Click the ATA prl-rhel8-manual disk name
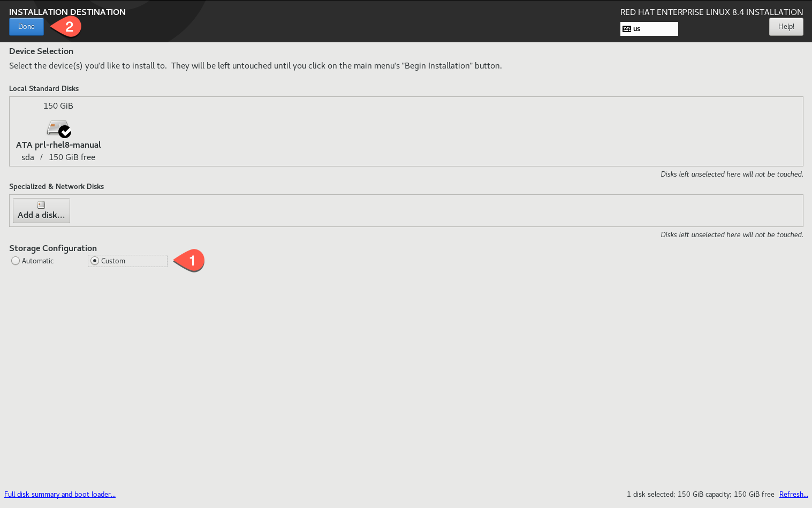Viewport: 812px width, 508px height. [x=58, y=145]
